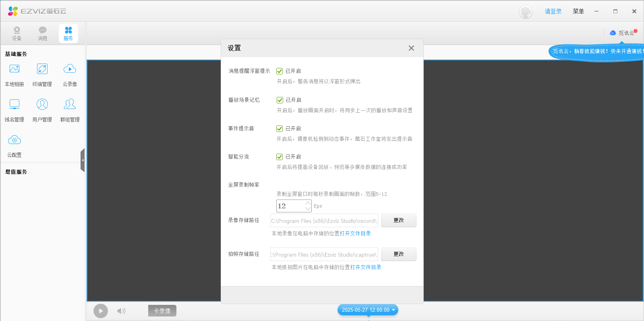Viewport: 644px width, 321px height.
Task: Decrease the fps value with the down arrow
Action: pyautogui.click(x=308, y=209)
